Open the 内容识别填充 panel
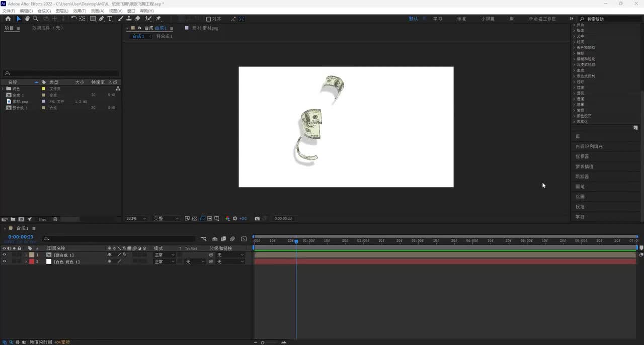 589,146
